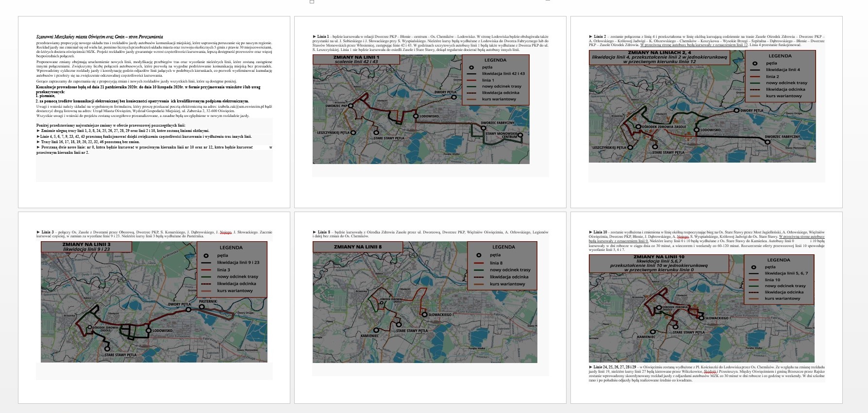
Task: Click the bullet "Trasy linii 16, 17, 18, 19"
Action: [88, 142]
